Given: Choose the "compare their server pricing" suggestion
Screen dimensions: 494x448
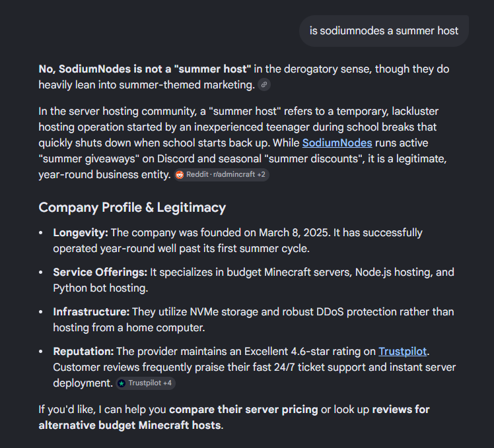Looking at the screenshot, I should click(244, 410).
